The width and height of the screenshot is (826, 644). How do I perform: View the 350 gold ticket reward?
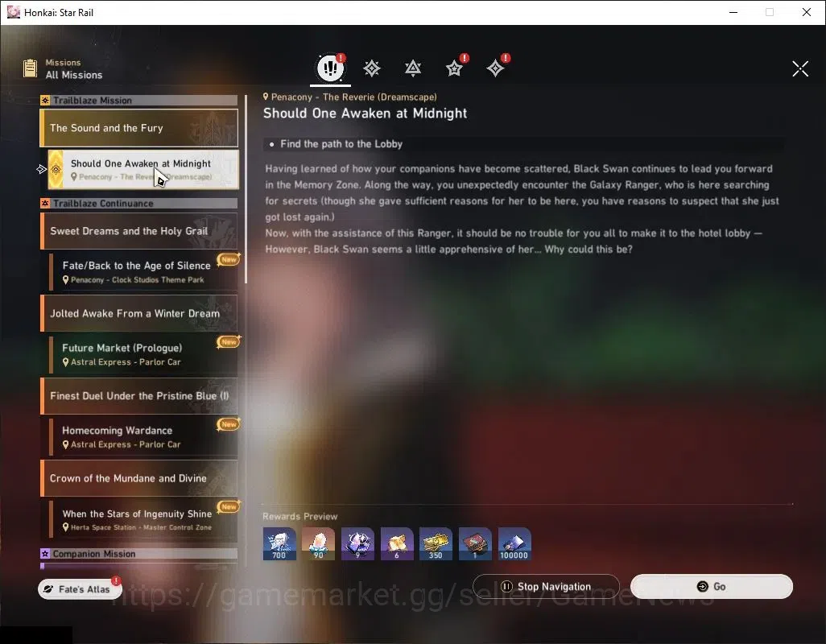coord(436,544)
